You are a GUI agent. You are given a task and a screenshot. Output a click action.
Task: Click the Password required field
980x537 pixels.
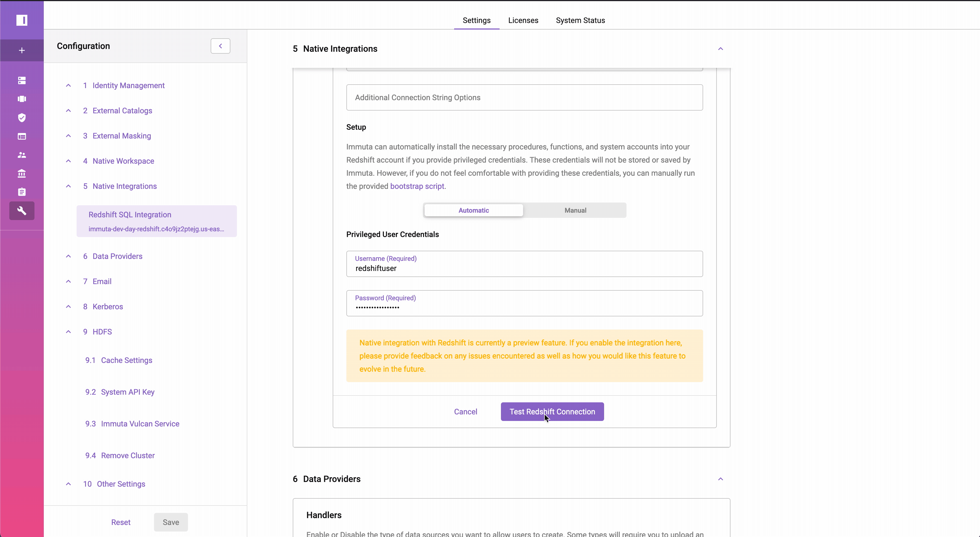[x=524, y=303]
